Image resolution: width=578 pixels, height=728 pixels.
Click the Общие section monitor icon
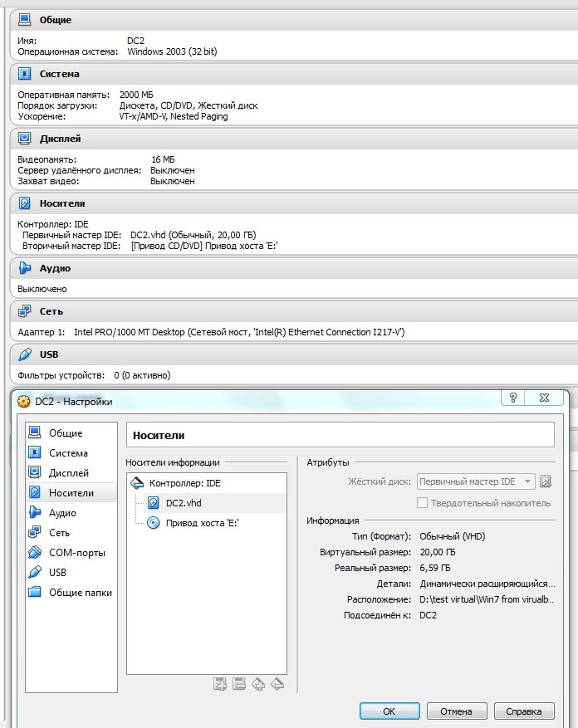tap(24, 19)
